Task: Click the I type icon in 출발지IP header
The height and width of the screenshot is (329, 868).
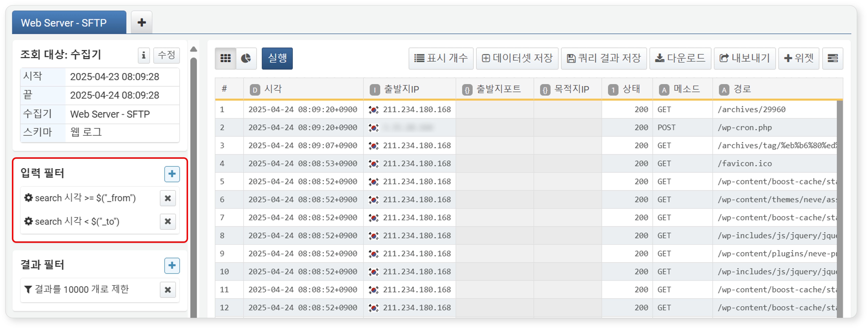Action: [x=375, y=90]
